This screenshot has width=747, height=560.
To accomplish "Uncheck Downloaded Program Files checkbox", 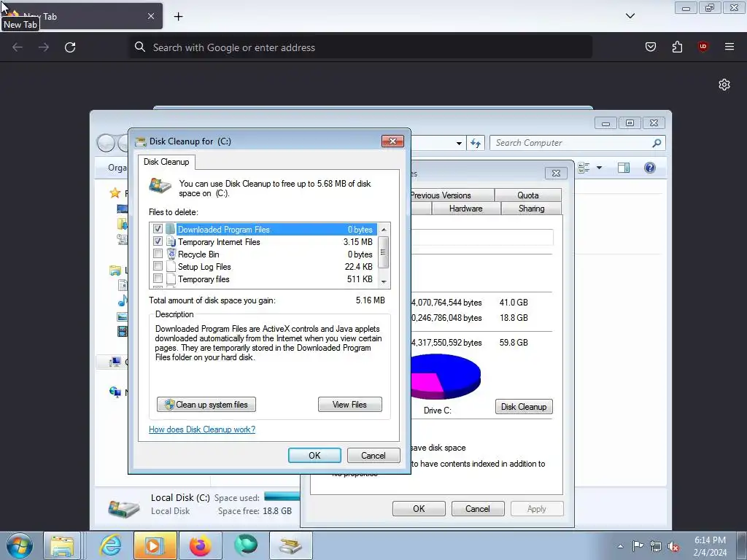I will (x=158, y=229).
